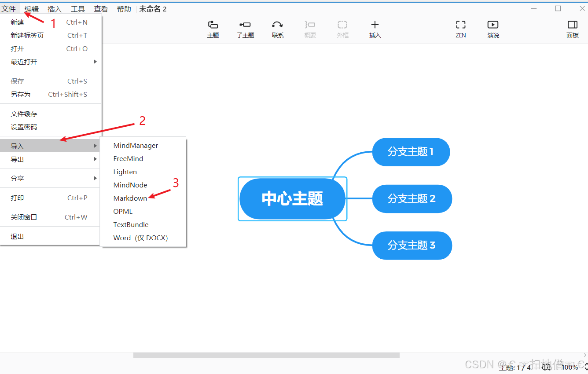Image resolution: width=588 pixels, height=374 pixels.
Task: Open the 插入 insert options icon
Action: [375, 29]
